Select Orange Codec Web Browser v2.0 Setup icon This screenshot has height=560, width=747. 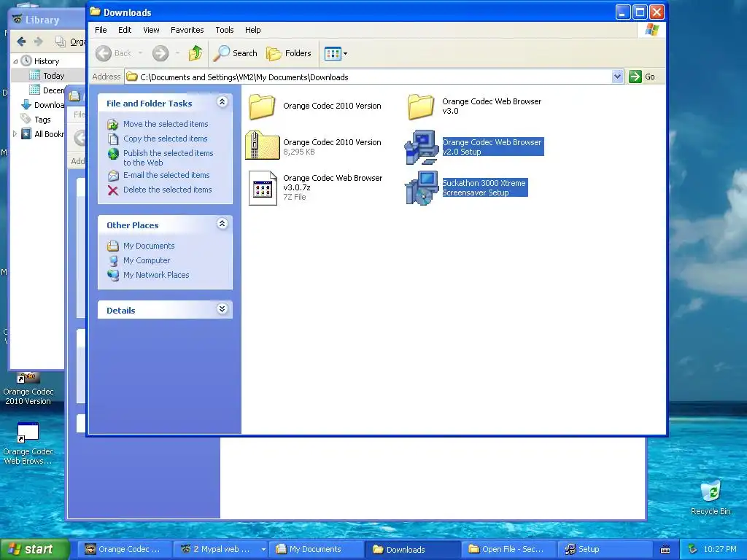pos(421,147)
